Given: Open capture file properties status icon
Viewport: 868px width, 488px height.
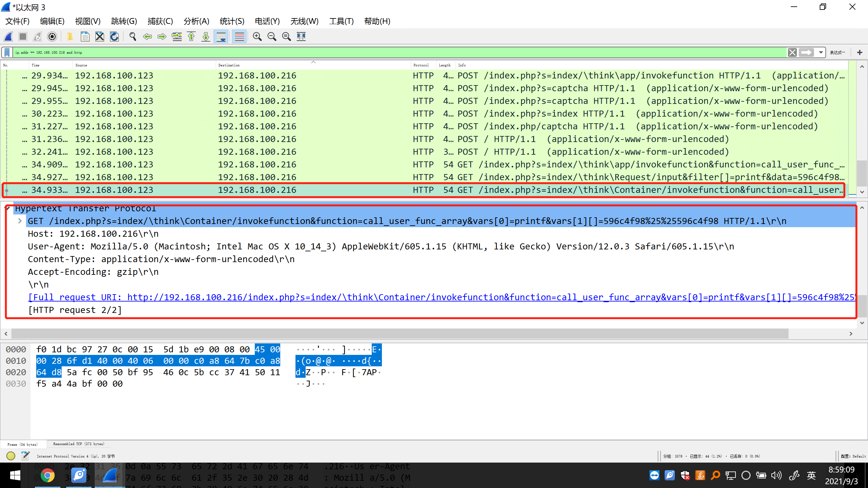Looking at the screenshot, I should click(26, 456).
